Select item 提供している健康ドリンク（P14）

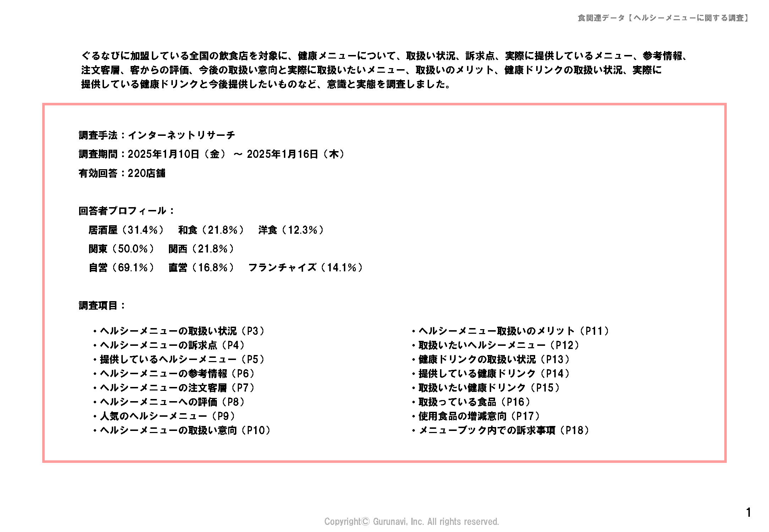coord(491,374)
